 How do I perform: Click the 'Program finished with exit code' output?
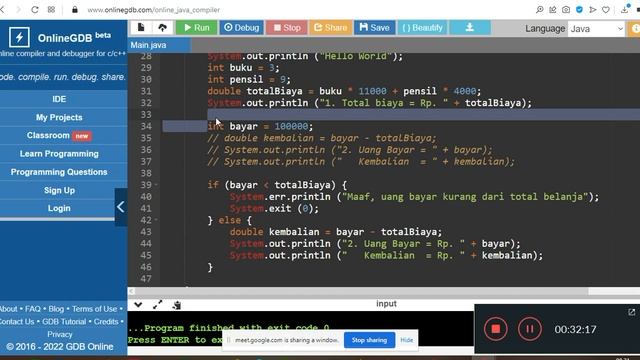(x=229, y=328)
